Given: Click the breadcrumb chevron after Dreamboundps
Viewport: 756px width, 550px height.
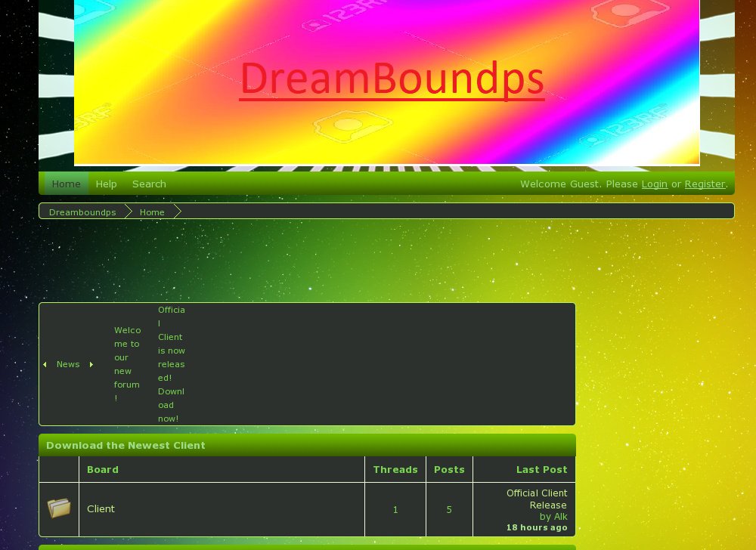Looking at the screenshot, I should (x=129, y=211).
